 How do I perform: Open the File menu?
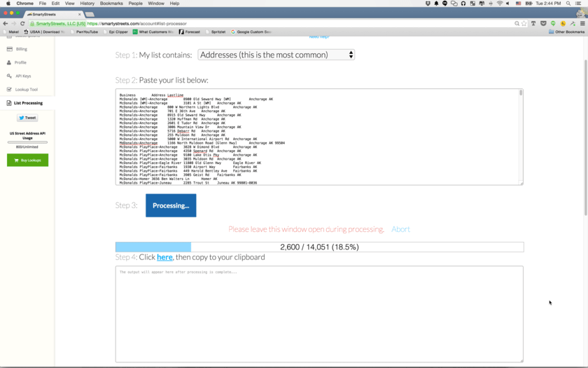[43, 4]
